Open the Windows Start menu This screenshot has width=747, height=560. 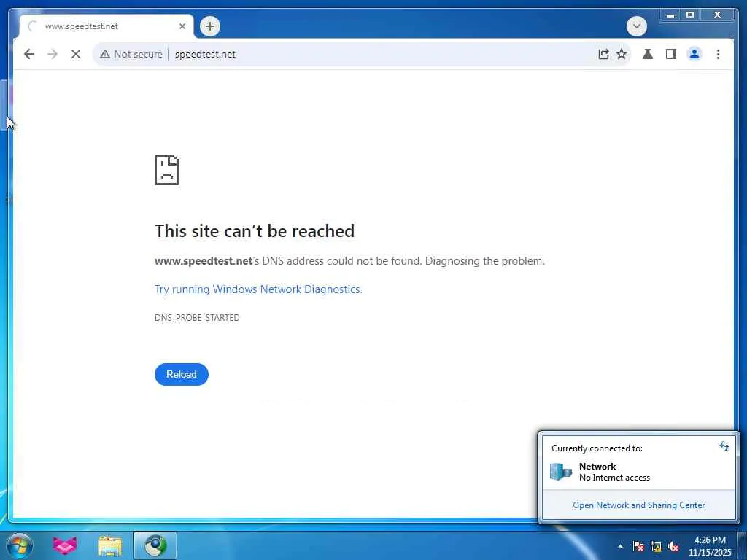(x=20, y=545)
